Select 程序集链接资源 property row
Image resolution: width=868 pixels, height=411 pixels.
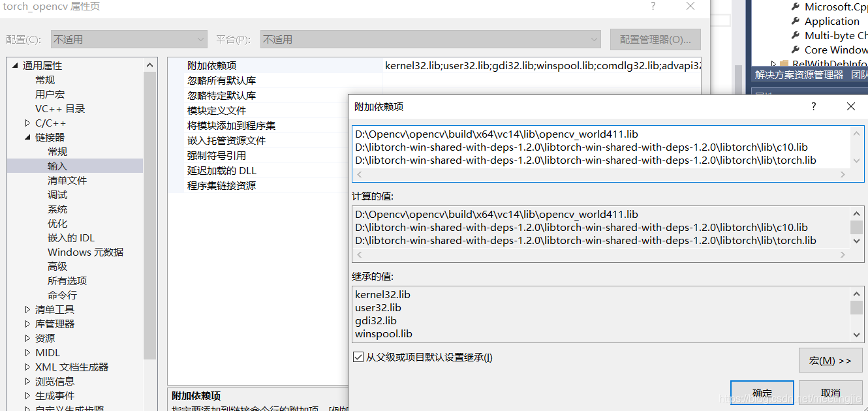click(x=221, y=185)
